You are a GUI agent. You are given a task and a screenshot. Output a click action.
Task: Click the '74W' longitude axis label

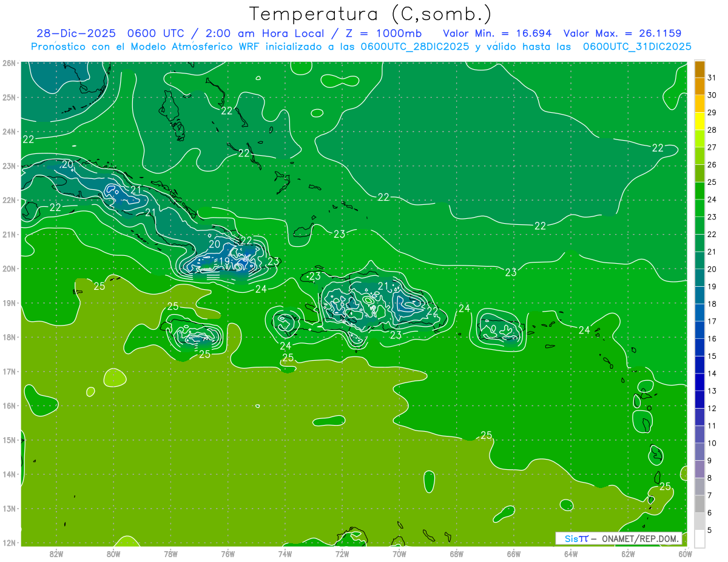(285, 554)
